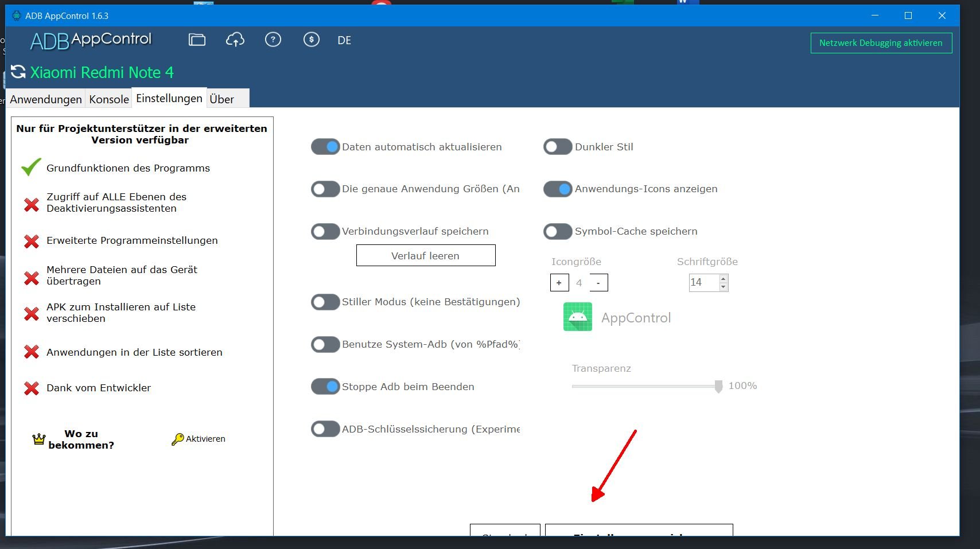Change language via DE label
Image resolution: width=980 pixels, height=549 pixels.
[x=344, y=40]
